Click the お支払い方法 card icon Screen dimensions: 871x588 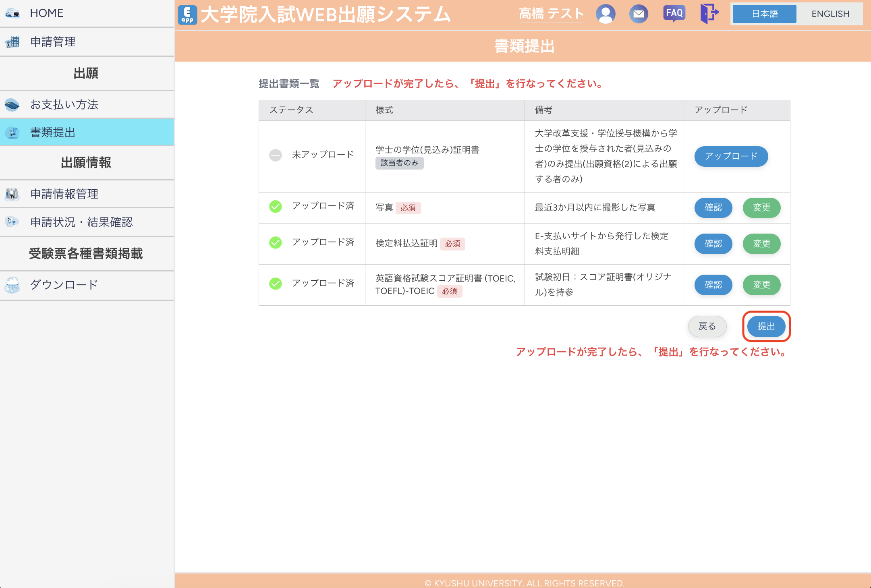click(x=12, y=105)
